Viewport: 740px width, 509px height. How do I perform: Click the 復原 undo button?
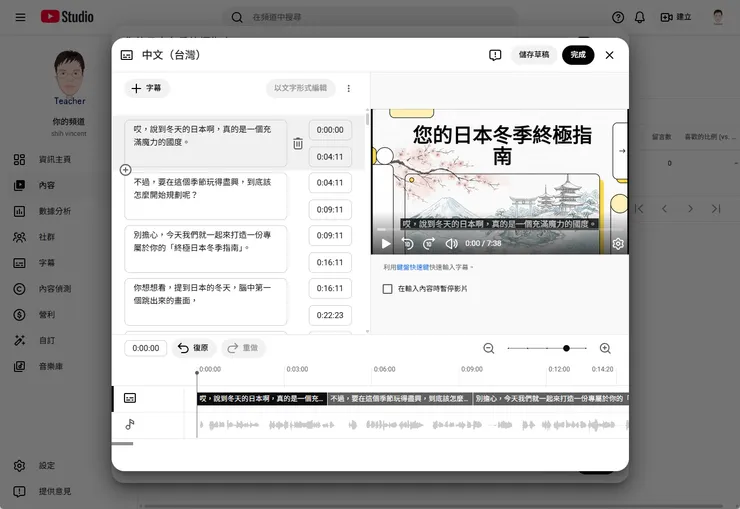193,348
